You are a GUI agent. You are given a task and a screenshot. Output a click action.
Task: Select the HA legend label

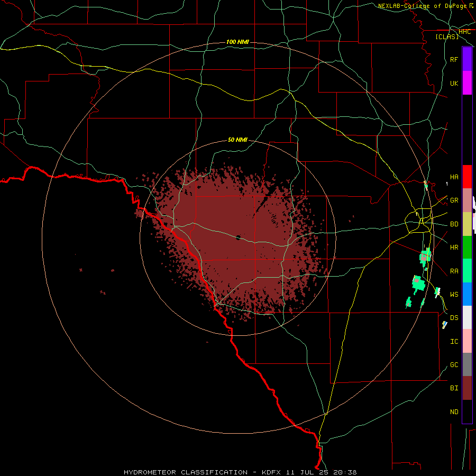click(x=454, y=177)
